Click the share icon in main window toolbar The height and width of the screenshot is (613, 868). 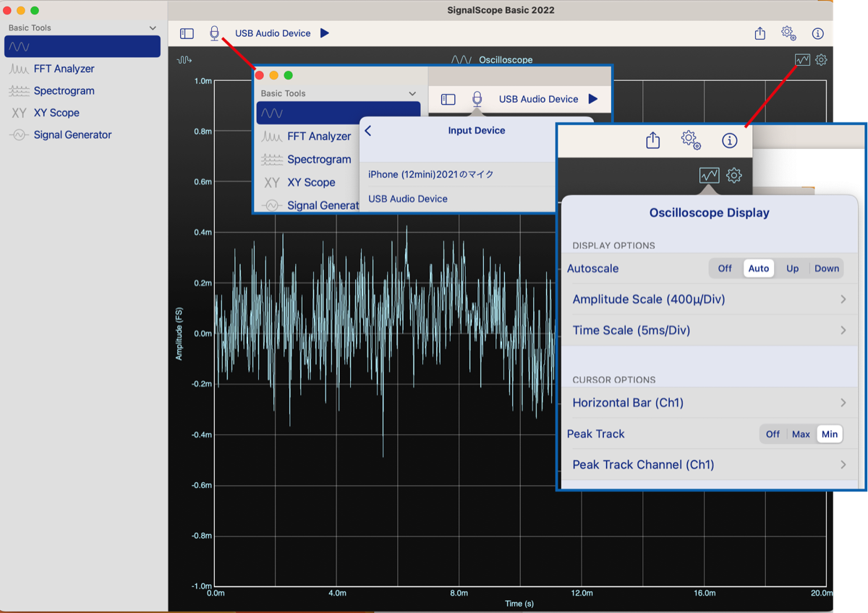click(x=759, y=33)
